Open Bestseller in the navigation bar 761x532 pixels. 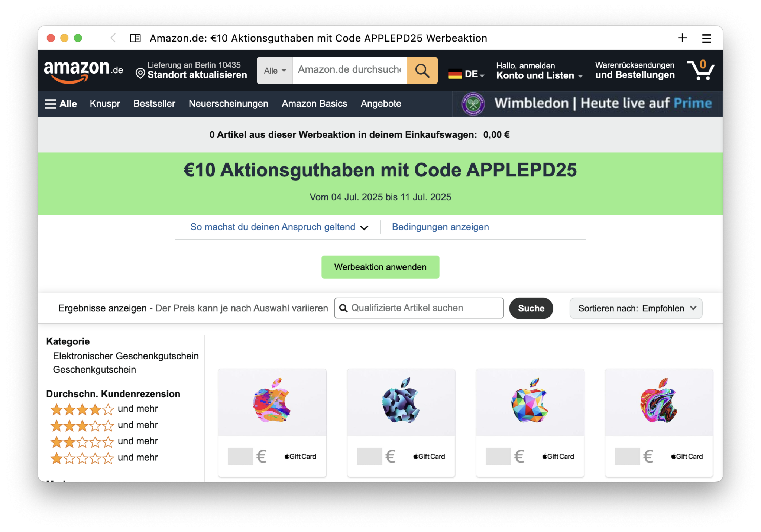click(x=154, y=104)
